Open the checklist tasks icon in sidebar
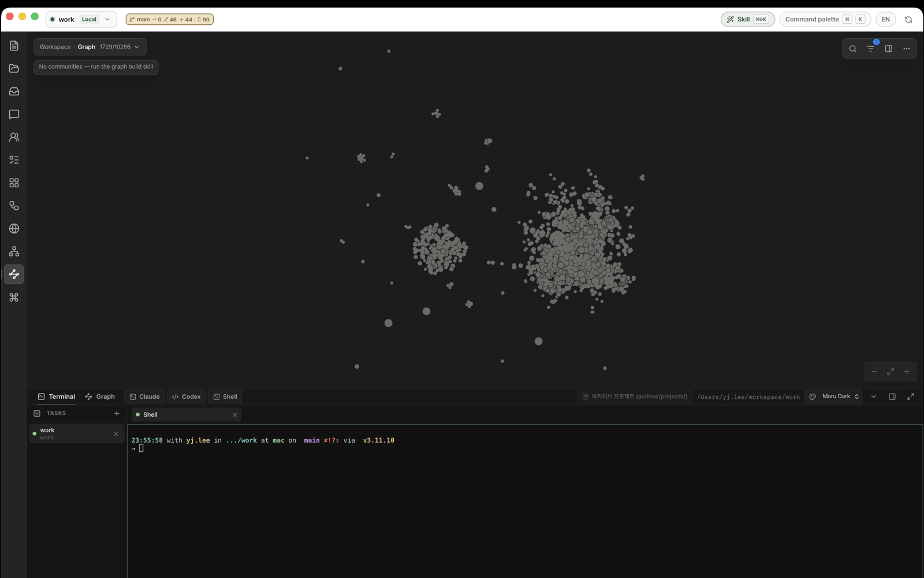The height and width of the screenshot is (578, 924). pos(14,160)
